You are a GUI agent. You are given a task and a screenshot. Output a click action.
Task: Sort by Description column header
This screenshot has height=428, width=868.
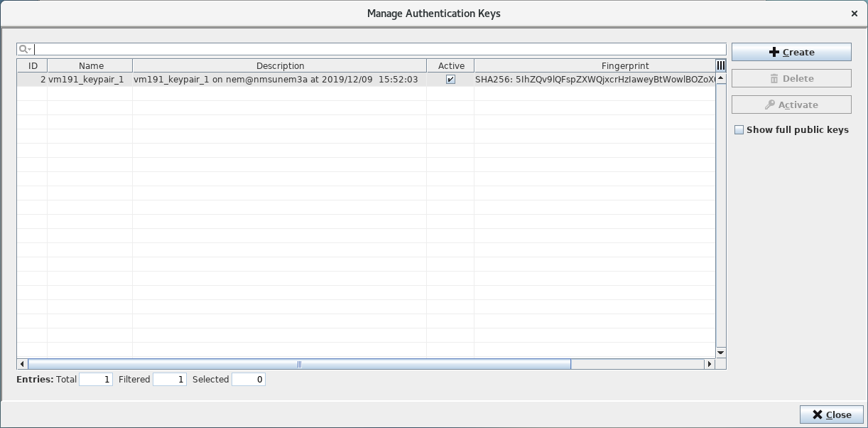click(280, 65)
